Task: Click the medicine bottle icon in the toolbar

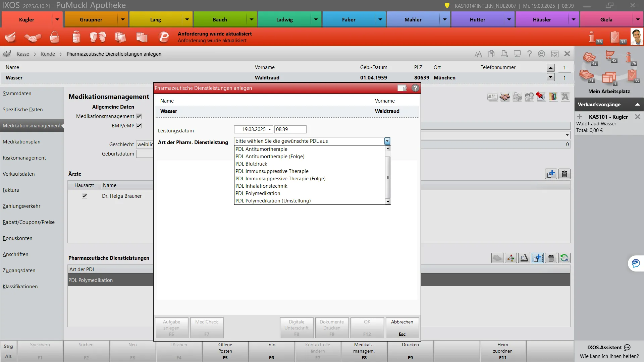Action: pyautogui.click(x=76, y=37)
